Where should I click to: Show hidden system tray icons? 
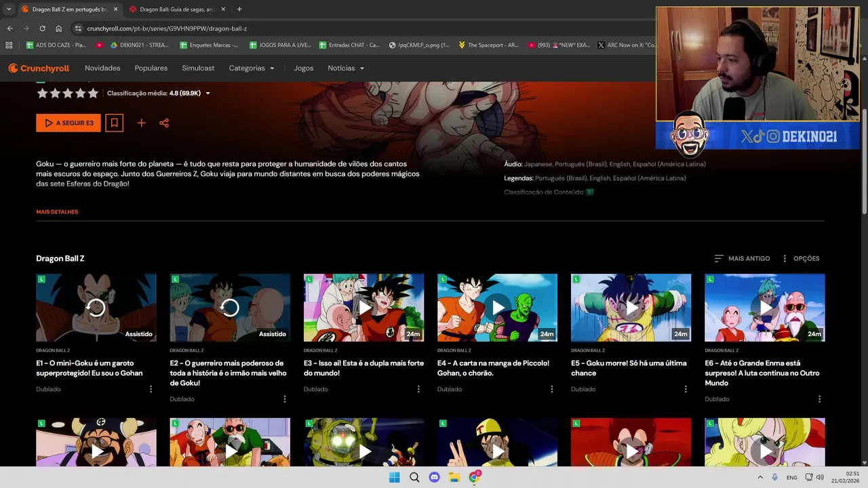pyautogui.click(x=759, y=477)
